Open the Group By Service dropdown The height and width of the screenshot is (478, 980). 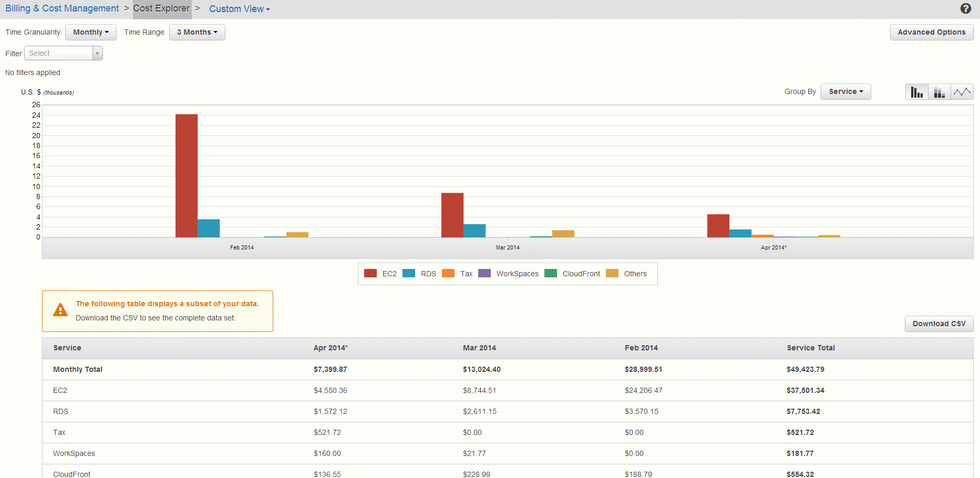(x=846, y=91)
